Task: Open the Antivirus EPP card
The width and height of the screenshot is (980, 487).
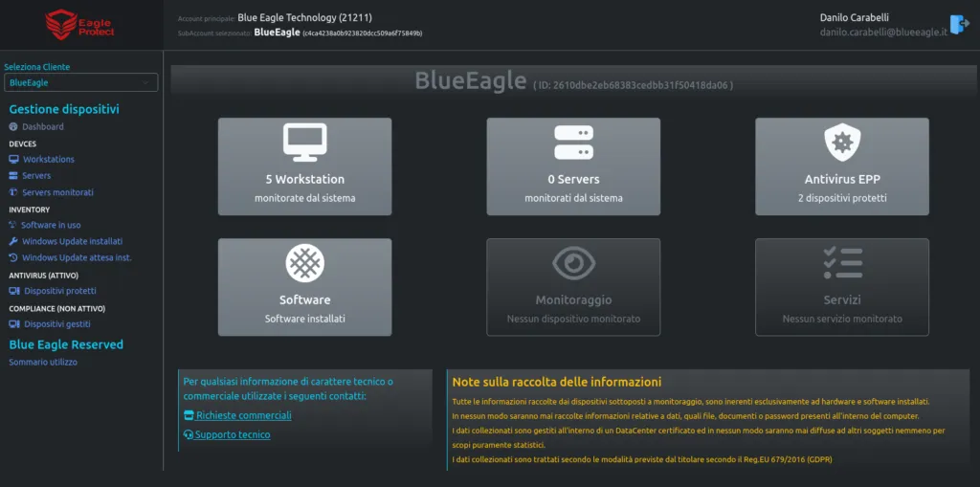Action: tap(842, 166)
